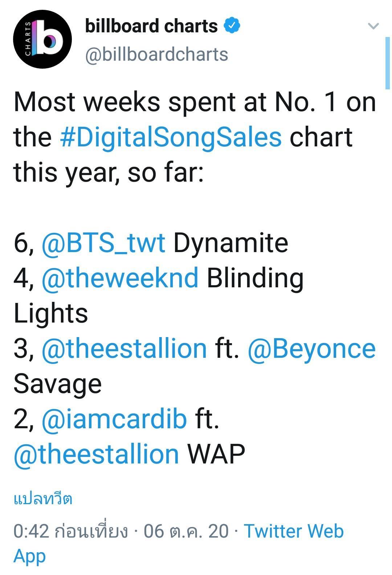Click the @billboardcharts handle
This screenshot has height=575, width=392.
(x=156, y=54)
